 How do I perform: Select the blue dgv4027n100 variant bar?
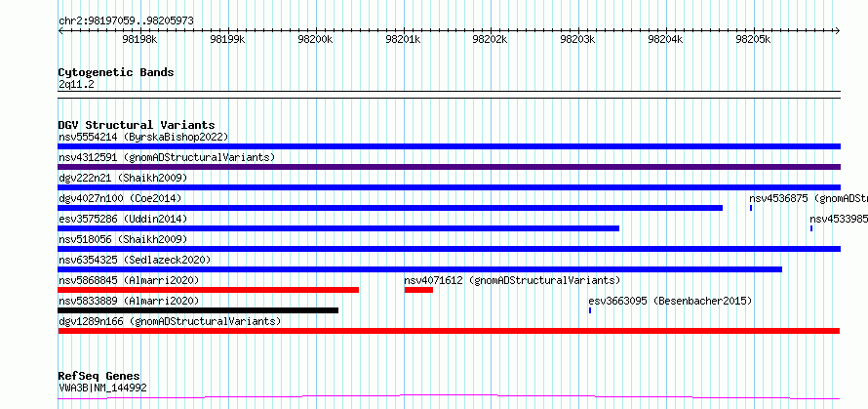tap(390, 208)
